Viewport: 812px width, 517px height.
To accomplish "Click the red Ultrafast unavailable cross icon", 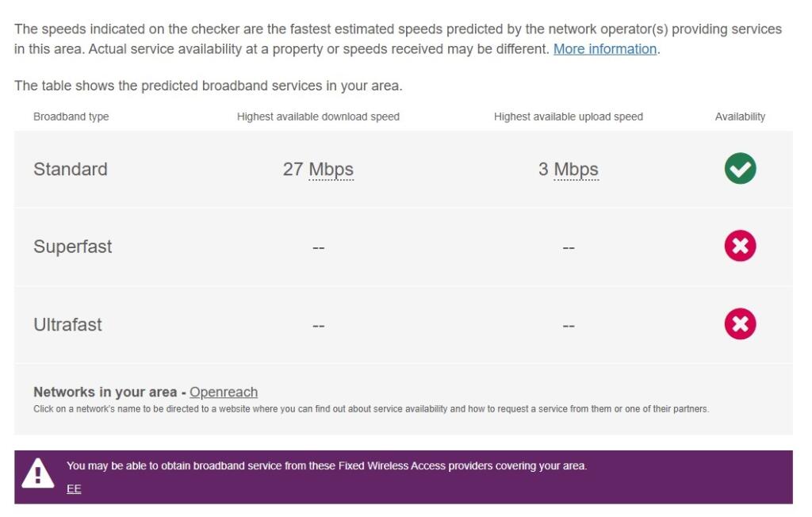I will [740, 324].
